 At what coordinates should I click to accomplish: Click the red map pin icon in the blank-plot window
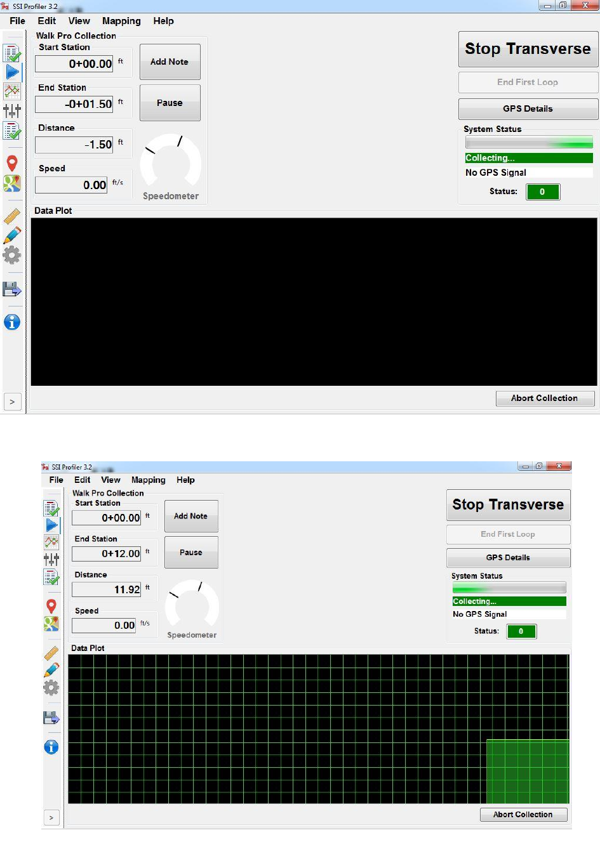[12, 163]
